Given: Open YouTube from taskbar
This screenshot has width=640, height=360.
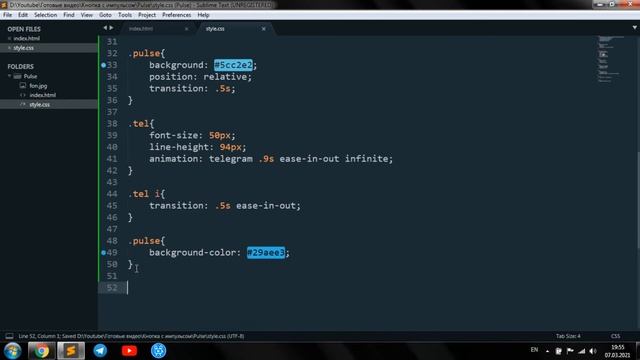Looking at the screenshot, I should point(129,351).
